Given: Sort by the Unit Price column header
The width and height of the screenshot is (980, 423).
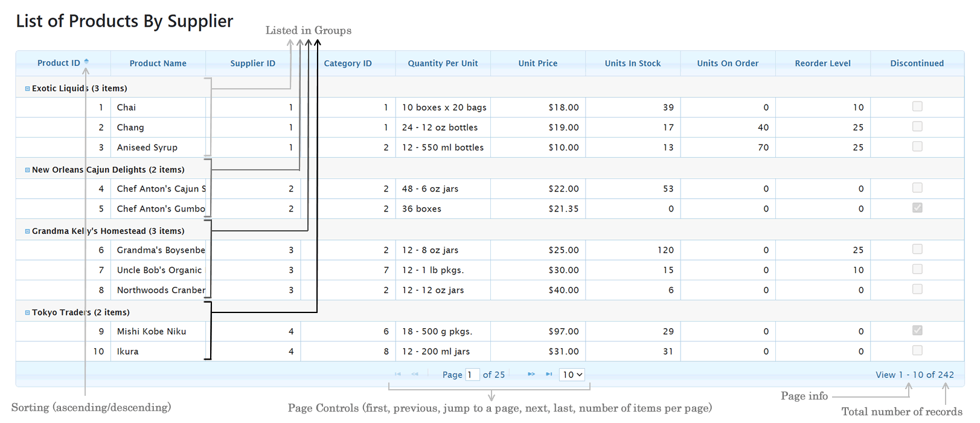Looking at the screenshot, I should click(538, 63).
